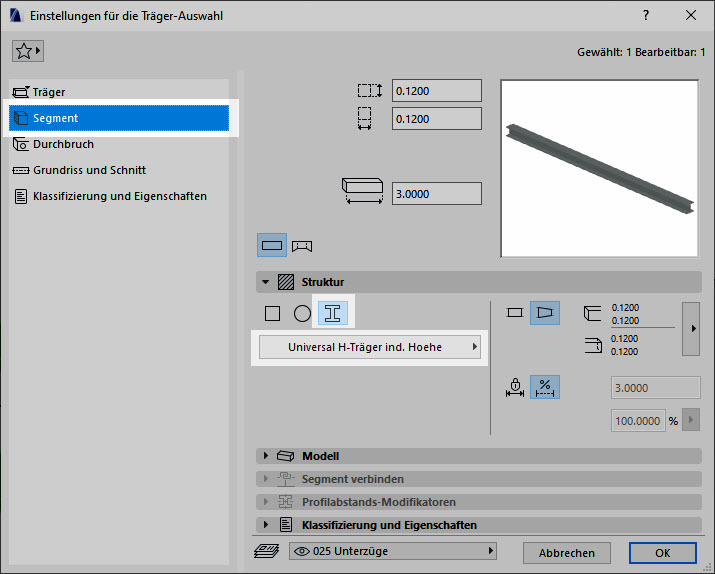Confirm with the OK button
Image resolution: width=715 pixels, height=574 pixels.
click(663, 553)
